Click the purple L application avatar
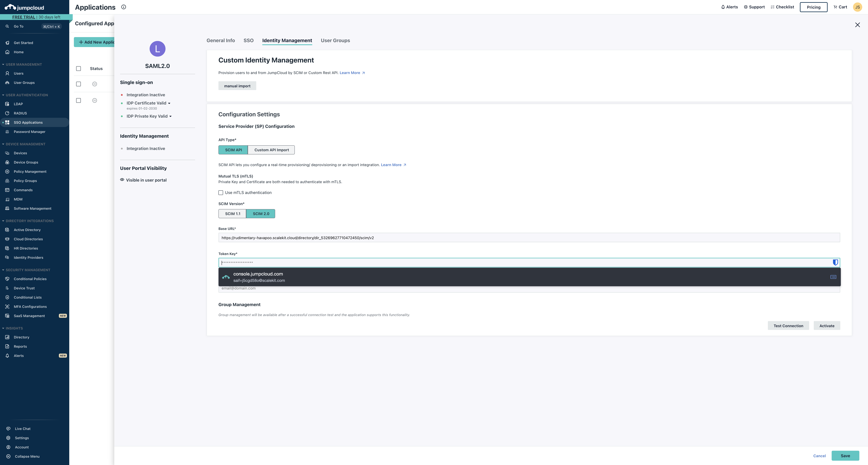 pos(157,49)
